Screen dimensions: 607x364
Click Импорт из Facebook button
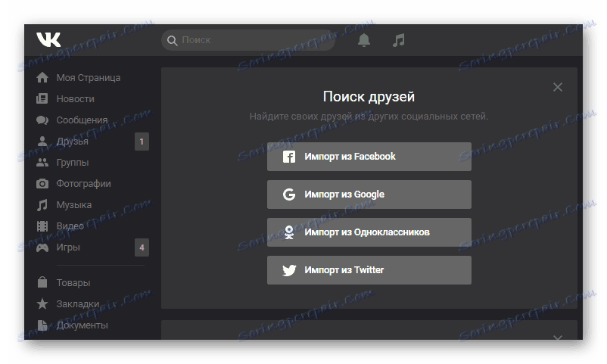(x=369, y=157)
